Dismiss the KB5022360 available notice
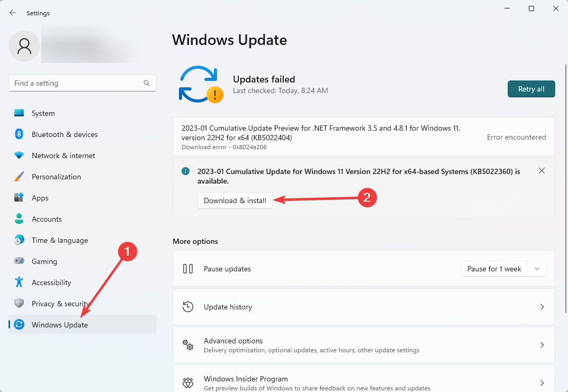 point(542,170)
